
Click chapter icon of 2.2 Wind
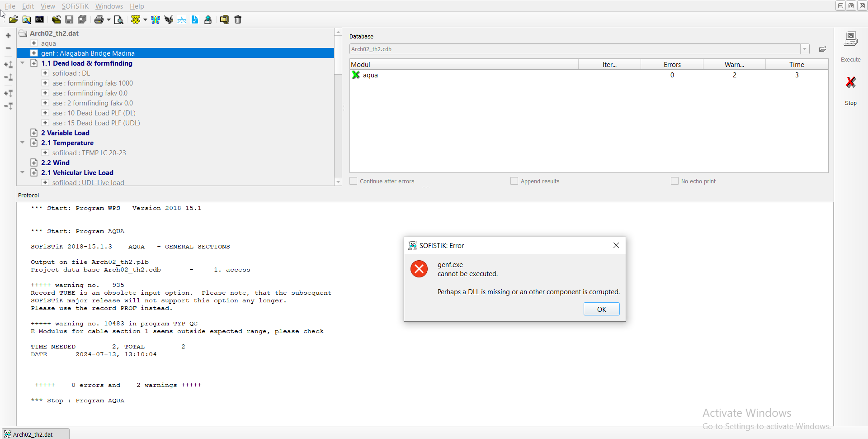34,162
